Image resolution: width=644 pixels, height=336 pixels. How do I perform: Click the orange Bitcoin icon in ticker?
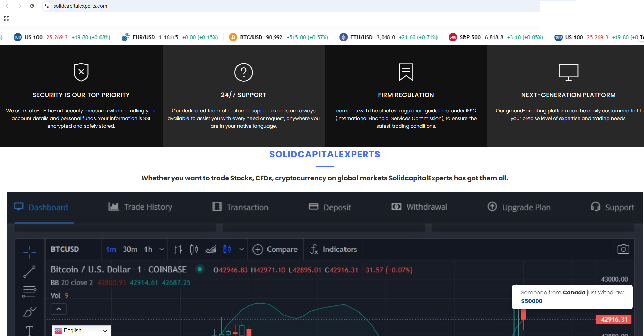point(233,37)
